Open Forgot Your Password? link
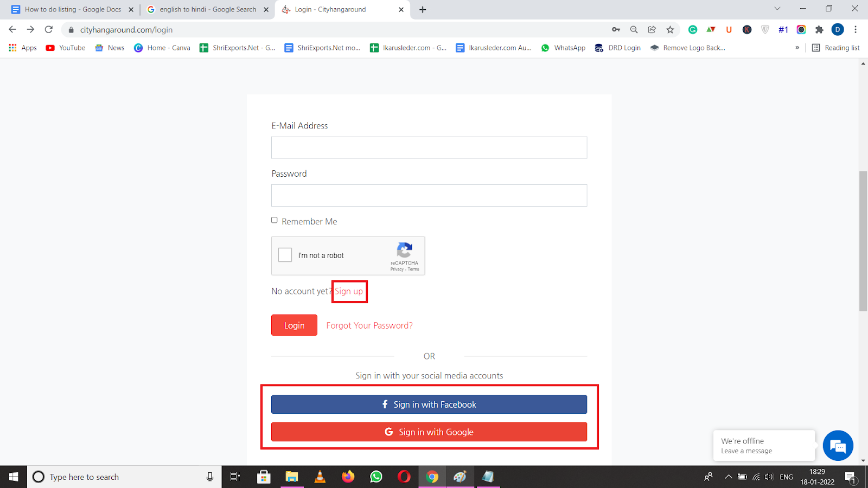The image size is (868, 488). (369, 325)
